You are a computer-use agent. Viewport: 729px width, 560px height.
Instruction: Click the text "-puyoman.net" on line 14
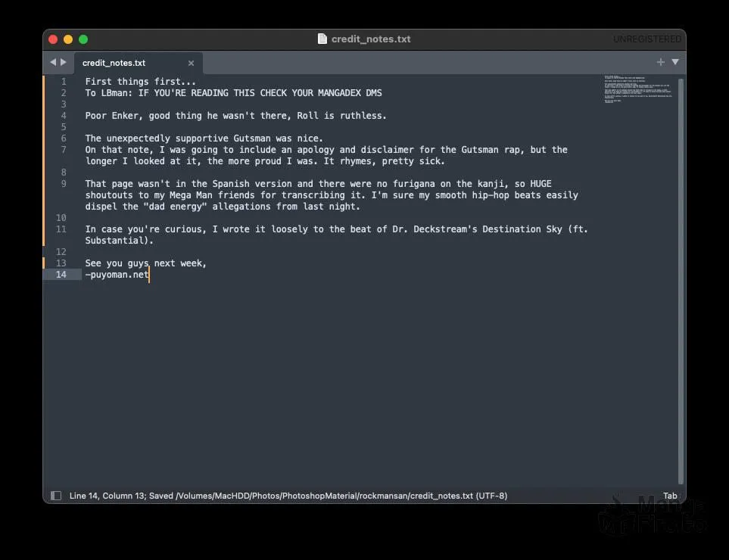tap(117, 275)
